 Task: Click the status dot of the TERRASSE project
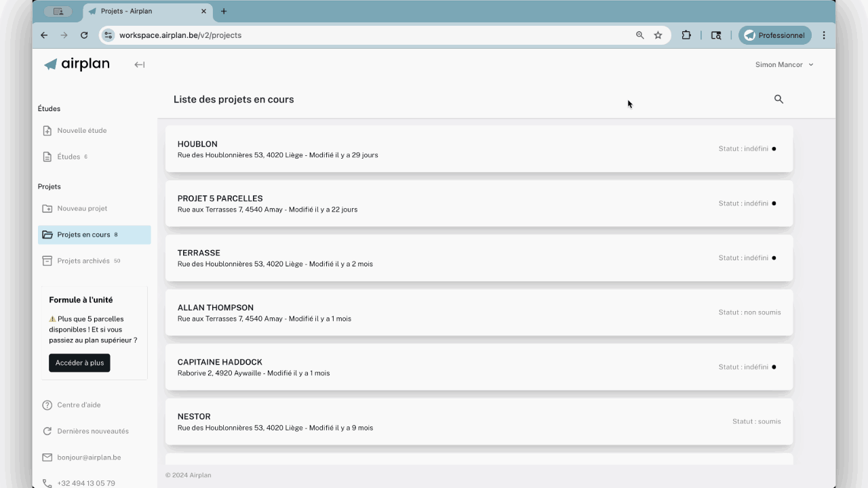pos(774,258)
